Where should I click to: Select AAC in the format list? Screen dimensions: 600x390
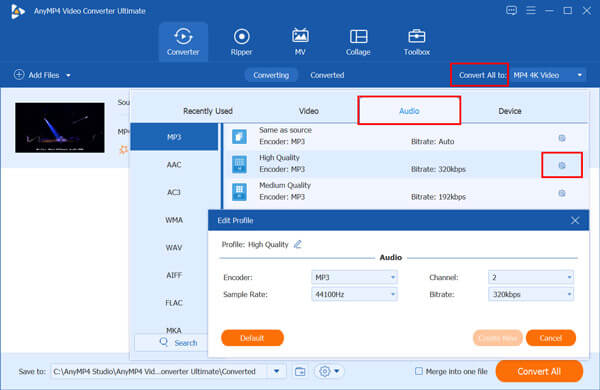click(x=174, y=165)
